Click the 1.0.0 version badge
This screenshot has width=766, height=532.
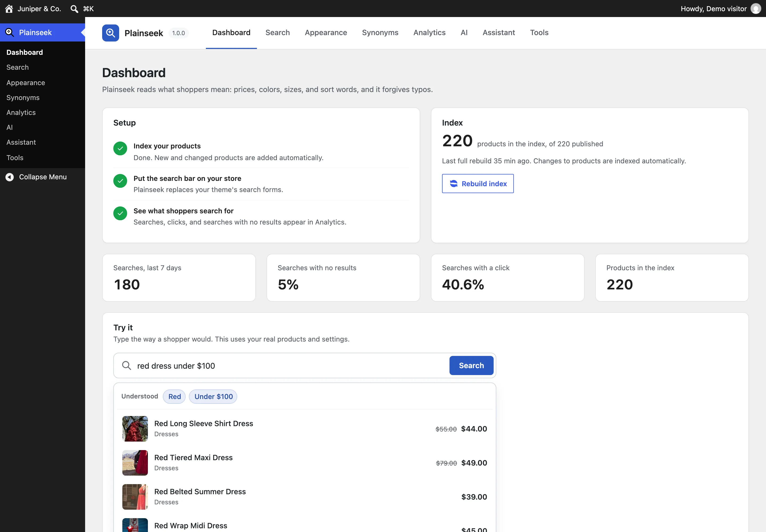(x=178, y=33)
